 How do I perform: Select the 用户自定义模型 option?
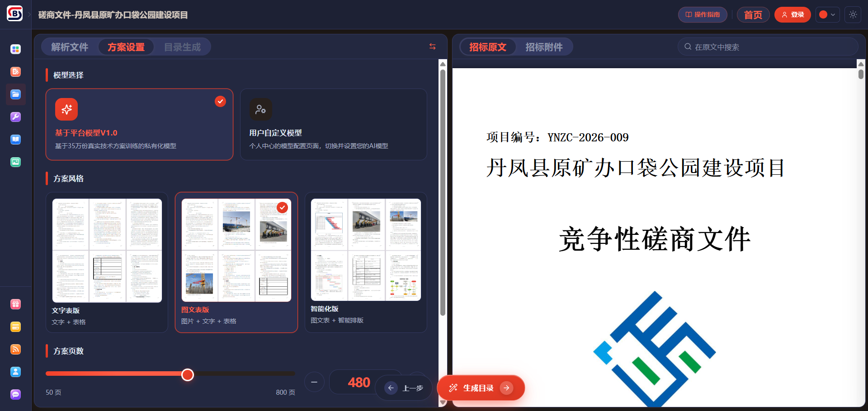click(334, 124)
